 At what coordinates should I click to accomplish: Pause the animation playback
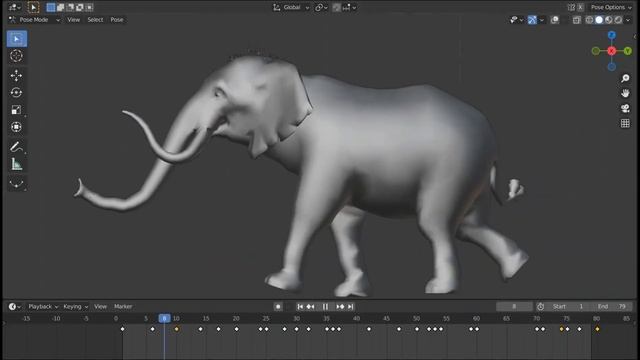[325, 307]
